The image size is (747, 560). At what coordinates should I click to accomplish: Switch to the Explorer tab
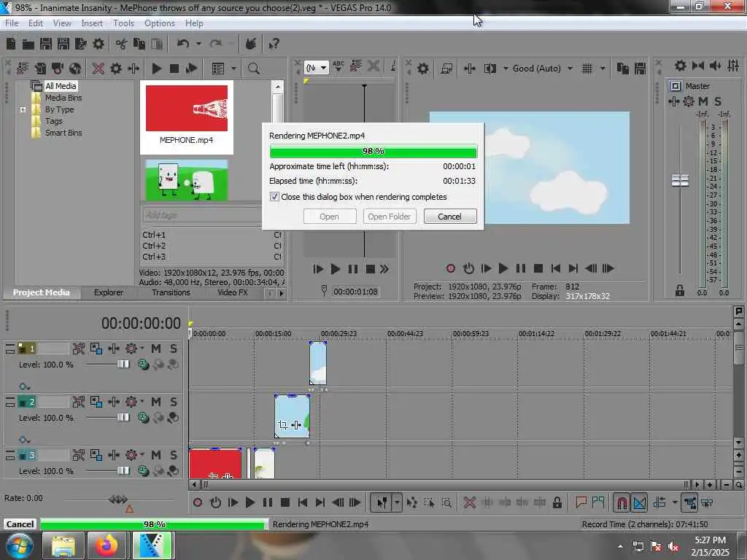(109, 292)
